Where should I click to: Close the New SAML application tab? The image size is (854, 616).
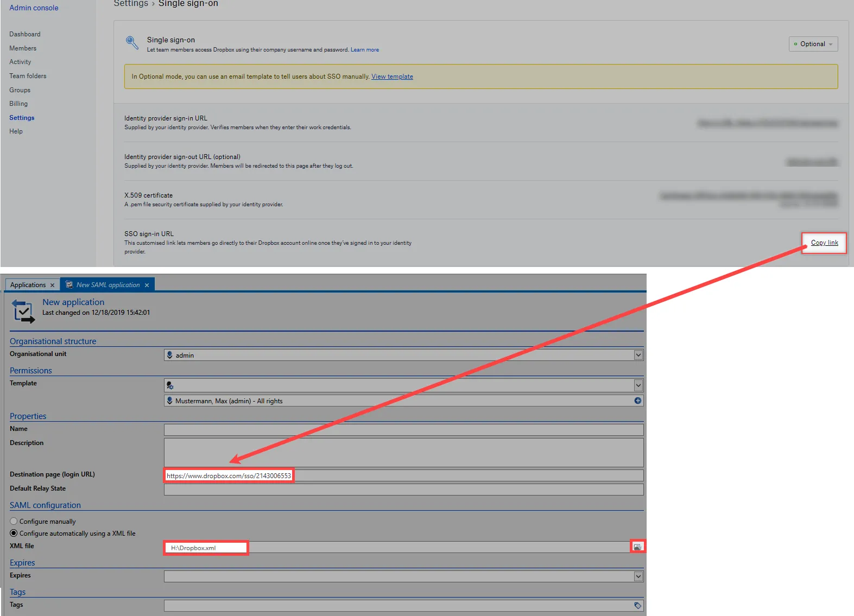[147, 285]
